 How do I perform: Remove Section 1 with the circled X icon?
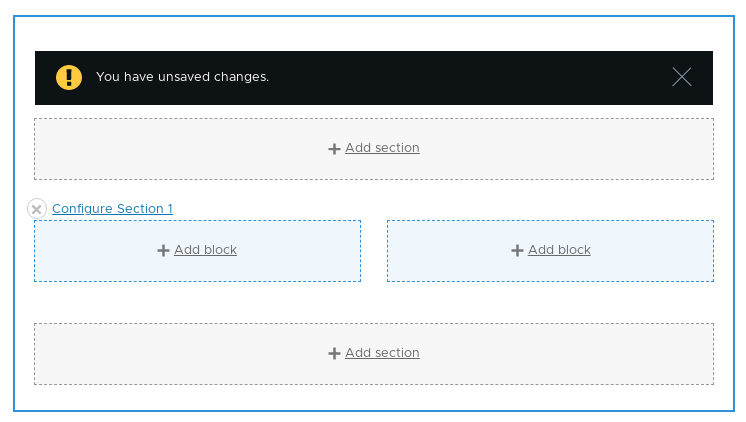click(37, 209)
